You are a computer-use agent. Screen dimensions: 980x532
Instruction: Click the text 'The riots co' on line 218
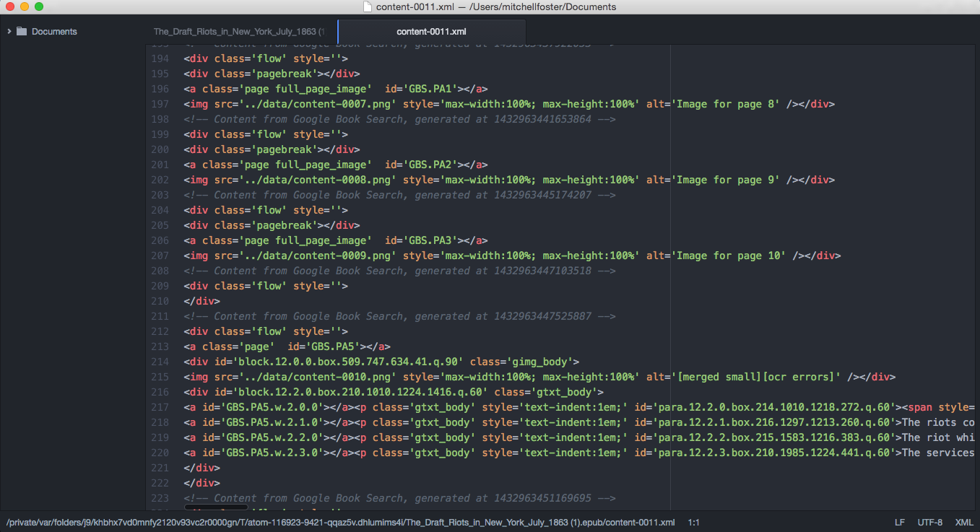coord(938,422)
